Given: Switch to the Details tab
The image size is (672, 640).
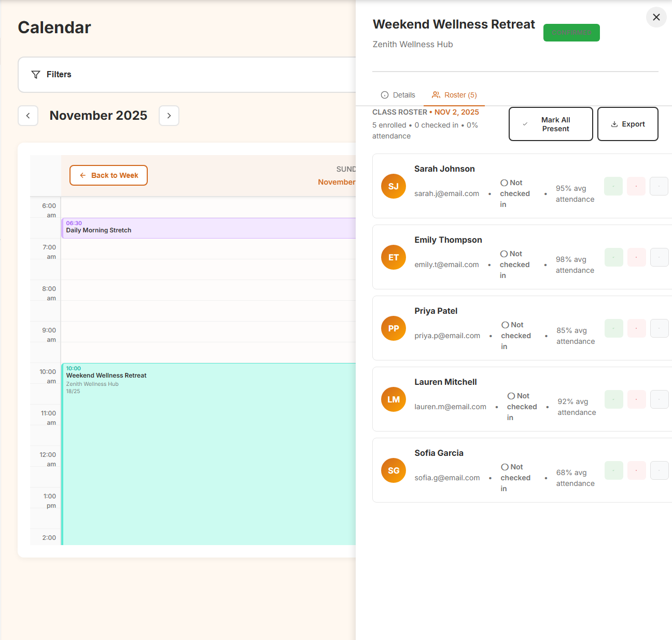Looking at the screenshot, I should coord(398,95).
